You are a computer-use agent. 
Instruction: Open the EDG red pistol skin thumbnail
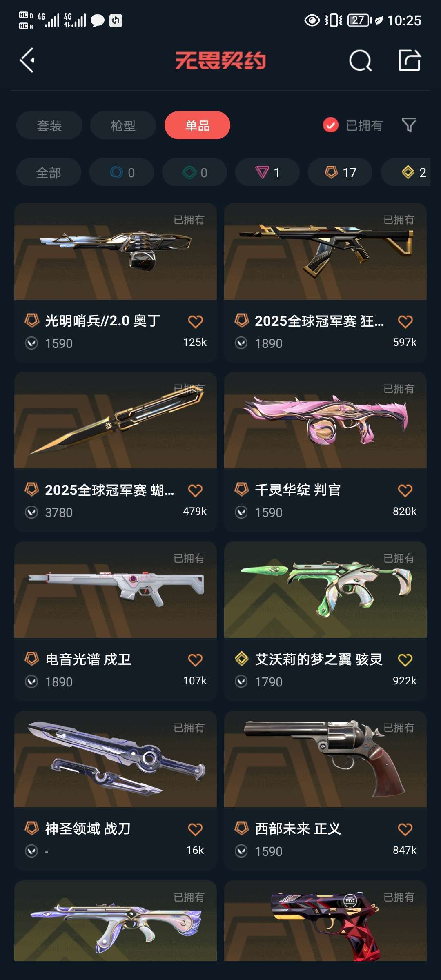coord(325,921)
